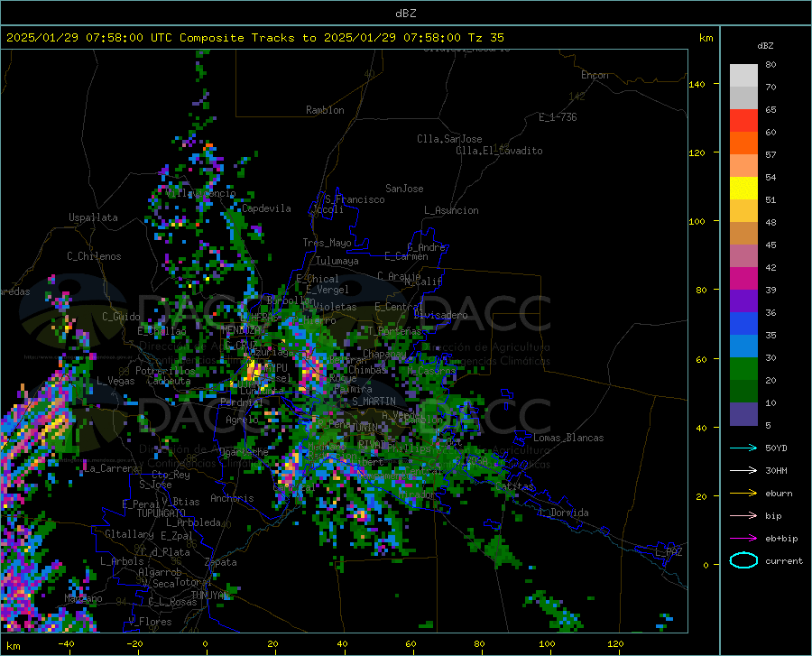Click the 'Lomas_Blancas' map label
The height and width of the screenshot is (656, 812).
pyautogui.click(x=568, y=438)
